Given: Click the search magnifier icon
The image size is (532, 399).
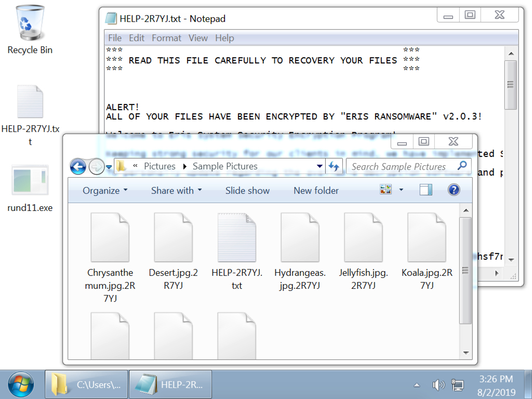Looking at the screenshot, I should click(462, 166).
